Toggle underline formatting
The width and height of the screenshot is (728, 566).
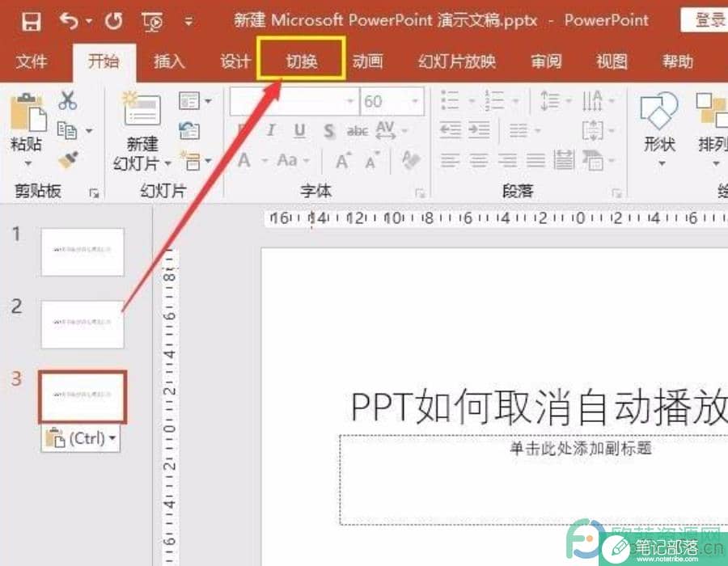click(300, 131)
